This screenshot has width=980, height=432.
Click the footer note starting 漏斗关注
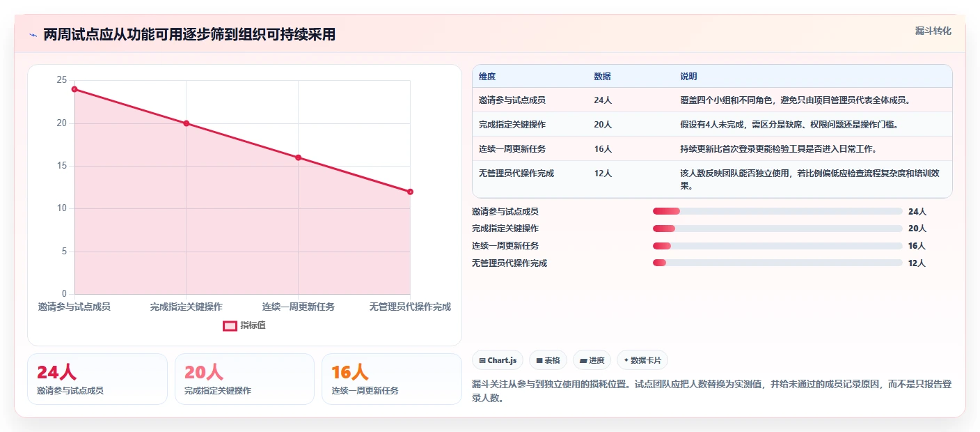point(711,391)
